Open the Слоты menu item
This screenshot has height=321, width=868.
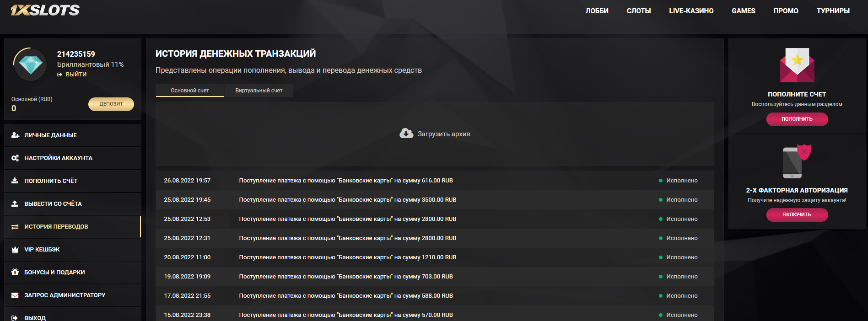(638, 11)
